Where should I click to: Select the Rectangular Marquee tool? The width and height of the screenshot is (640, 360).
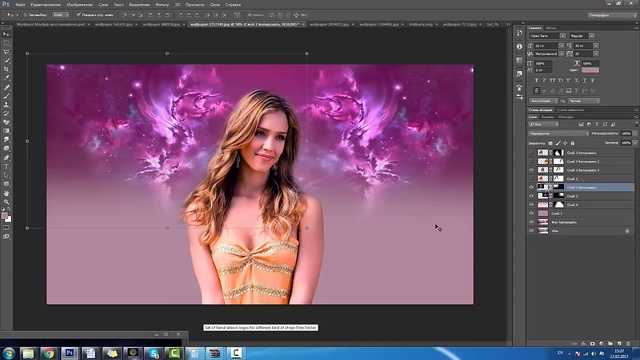(6, 43)
